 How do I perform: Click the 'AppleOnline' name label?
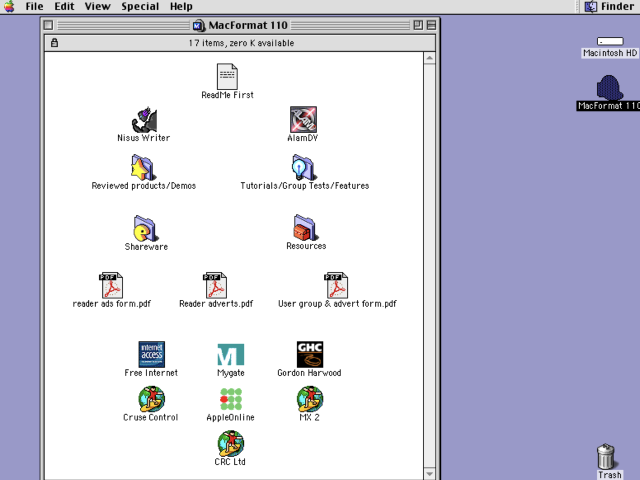[231, 417]
